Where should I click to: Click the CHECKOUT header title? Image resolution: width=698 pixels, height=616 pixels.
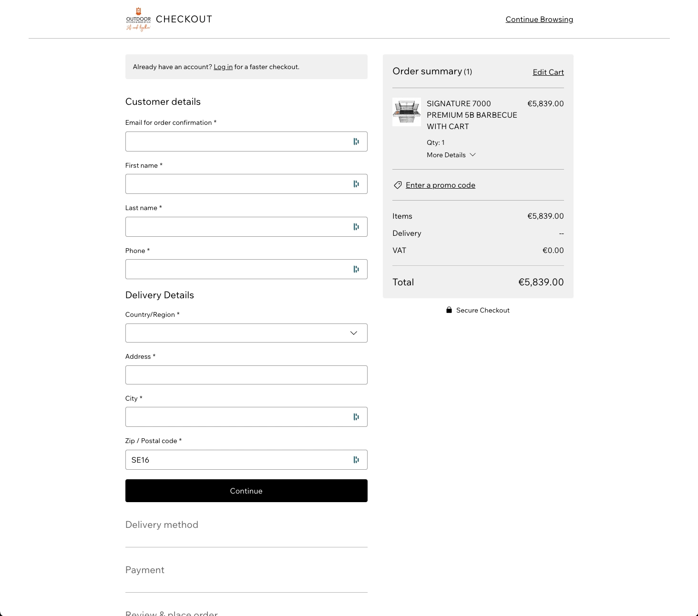tap(184, 20)
